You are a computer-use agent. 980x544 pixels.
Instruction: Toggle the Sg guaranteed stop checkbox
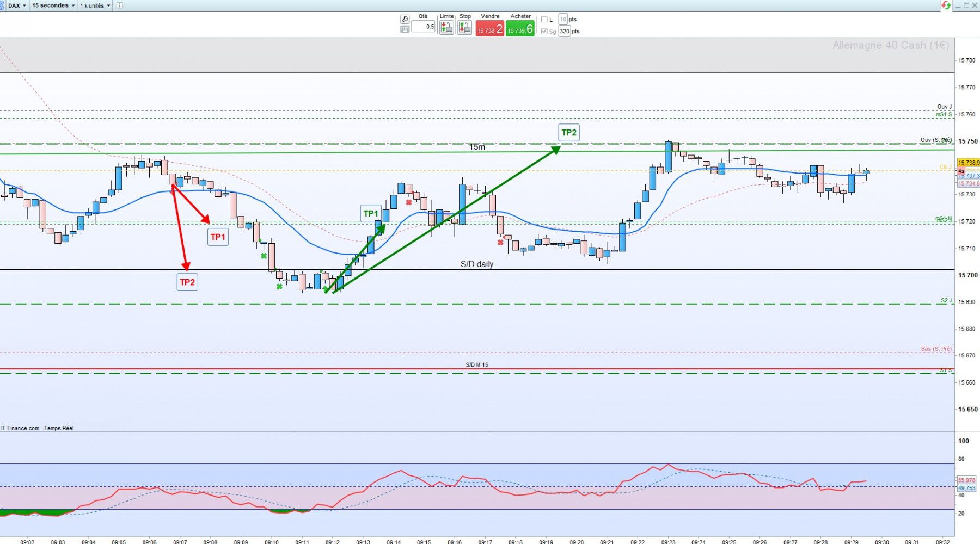tap(544, 32)
